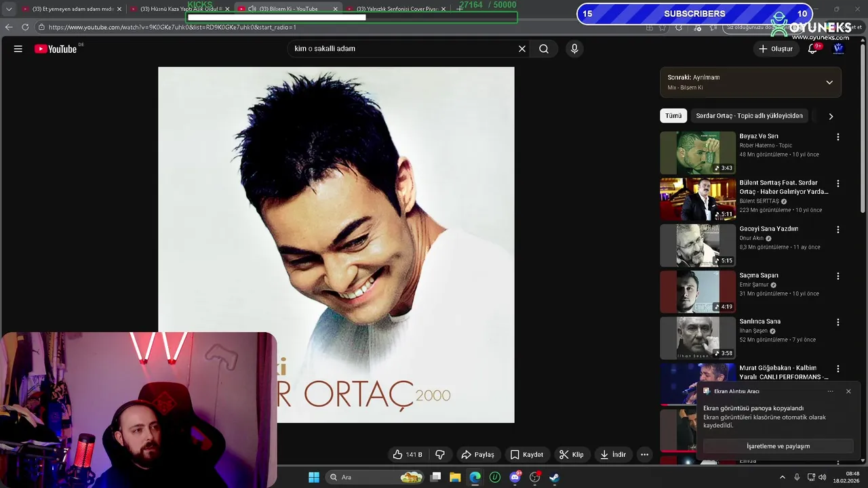Close the Bilsem Ki browser tab
This screenshot has height=488, width=868.
point(335,9)
